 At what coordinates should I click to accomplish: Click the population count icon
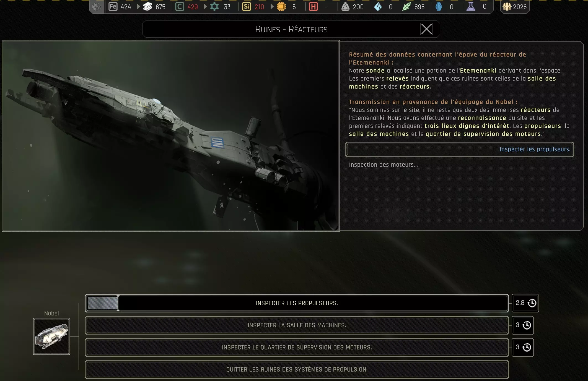[507, 7]
